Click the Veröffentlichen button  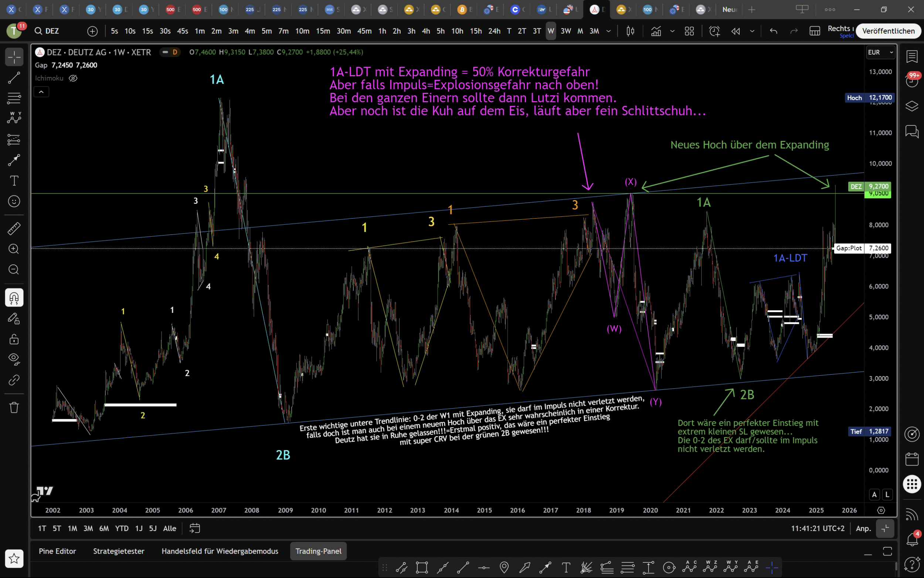coord(888,31)
